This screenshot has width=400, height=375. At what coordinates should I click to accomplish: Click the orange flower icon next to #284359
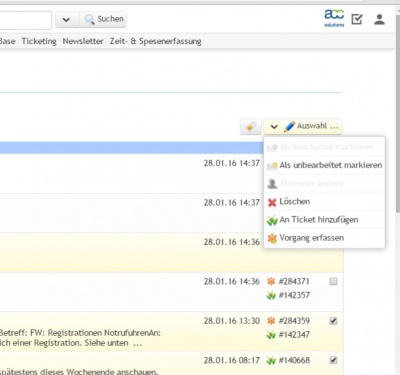tap(271, 321)
